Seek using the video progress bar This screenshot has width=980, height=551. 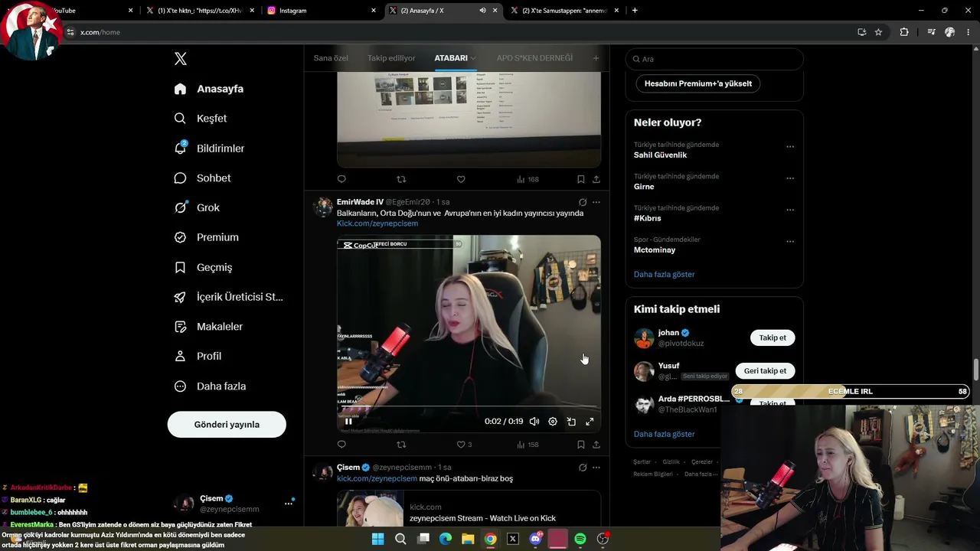pyautogui.click(x=469, y=408)
